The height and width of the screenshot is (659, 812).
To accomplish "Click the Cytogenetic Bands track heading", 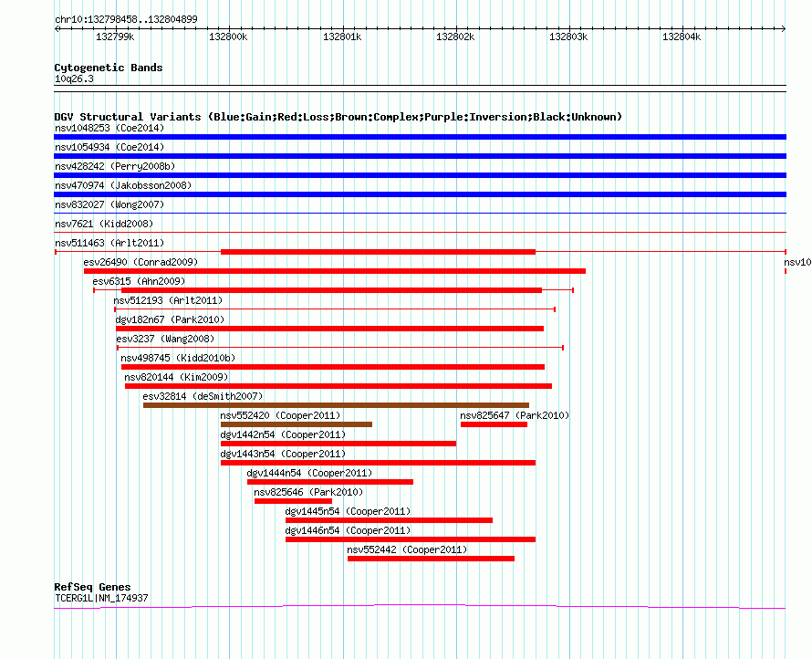I will tap(109, 68).
